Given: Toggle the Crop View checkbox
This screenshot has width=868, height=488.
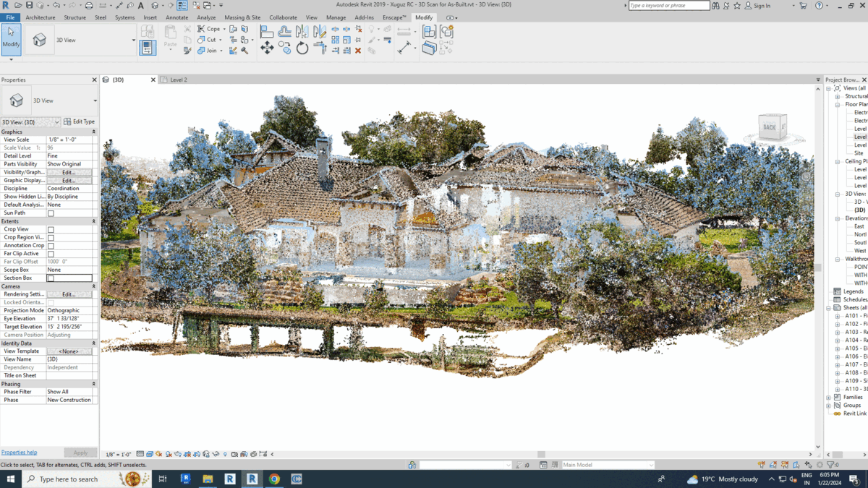Looking at the screenshot, I should (51, 229).
